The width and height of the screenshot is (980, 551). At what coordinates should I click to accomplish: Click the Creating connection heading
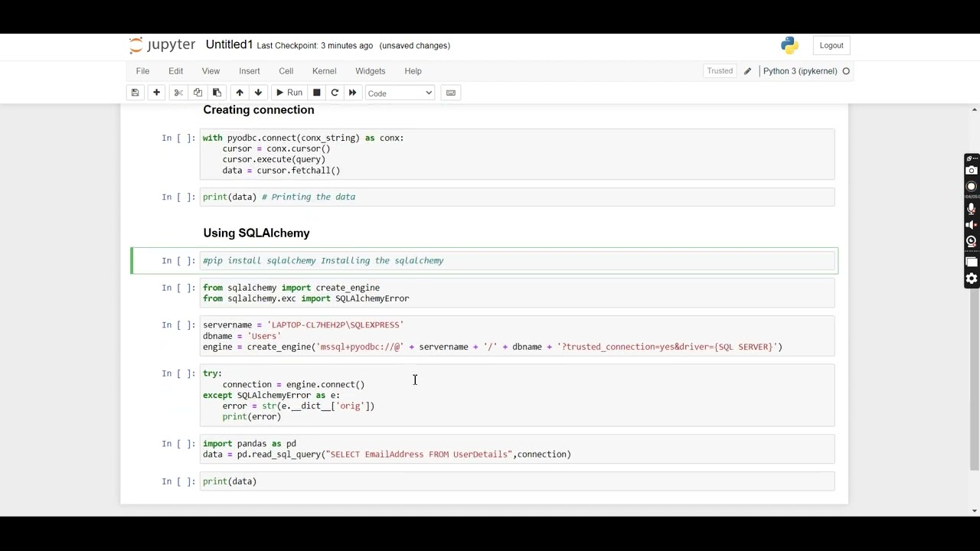tap(259, 110)
